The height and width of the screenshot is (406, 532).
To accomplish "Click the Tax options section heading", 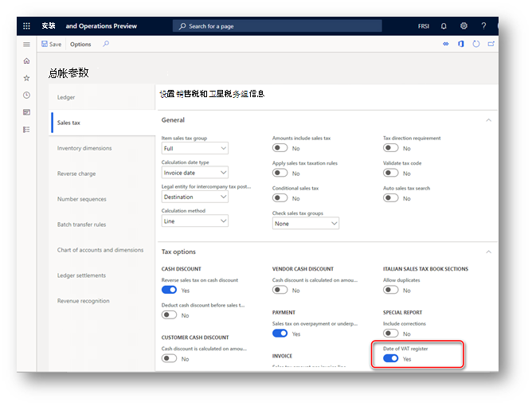I will (178, 252).
